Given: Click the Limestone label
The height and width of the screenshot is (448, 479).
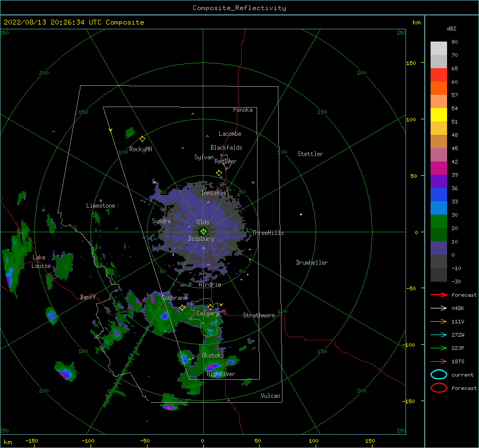Looking at the screenshot, I should pyautogui.click(x=101, y=206).
